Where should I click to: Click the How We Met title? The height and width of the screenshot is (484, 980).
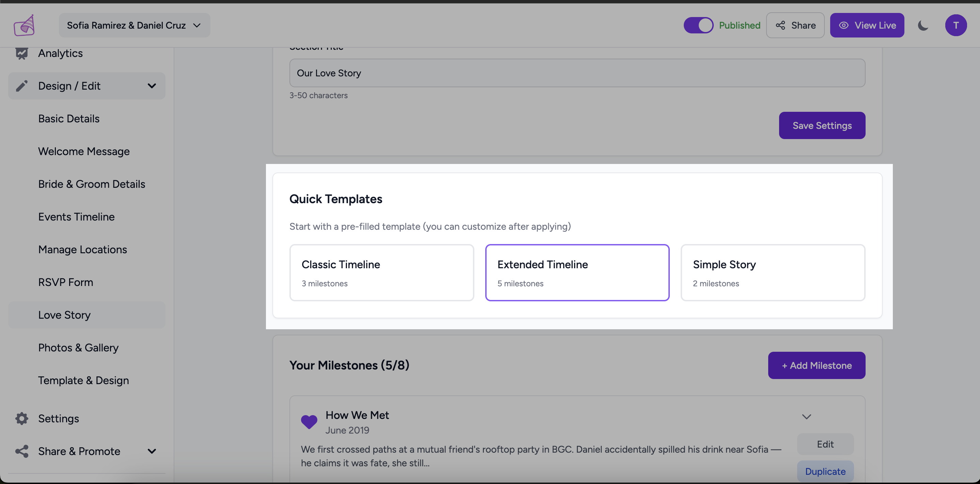tap(357, 415)
